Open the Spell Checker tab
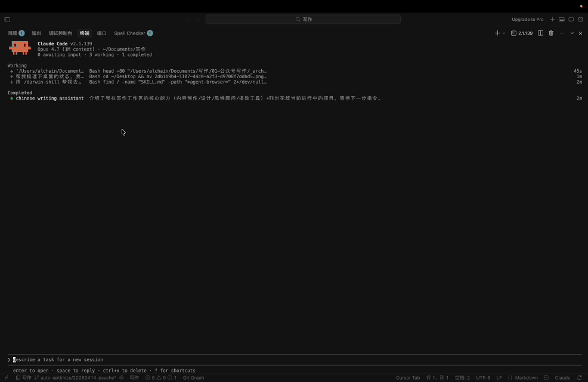 point(134,33)
